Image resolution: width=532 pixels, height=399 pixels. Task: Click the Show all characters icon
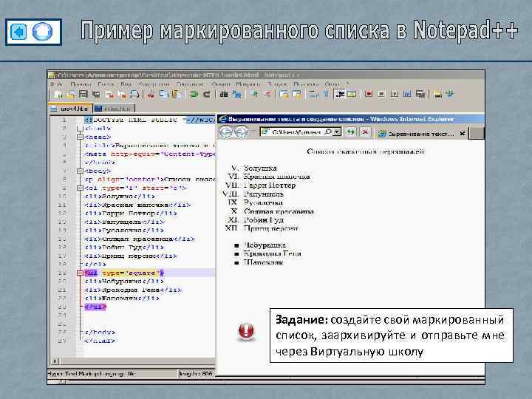click(x=326, y=94)
